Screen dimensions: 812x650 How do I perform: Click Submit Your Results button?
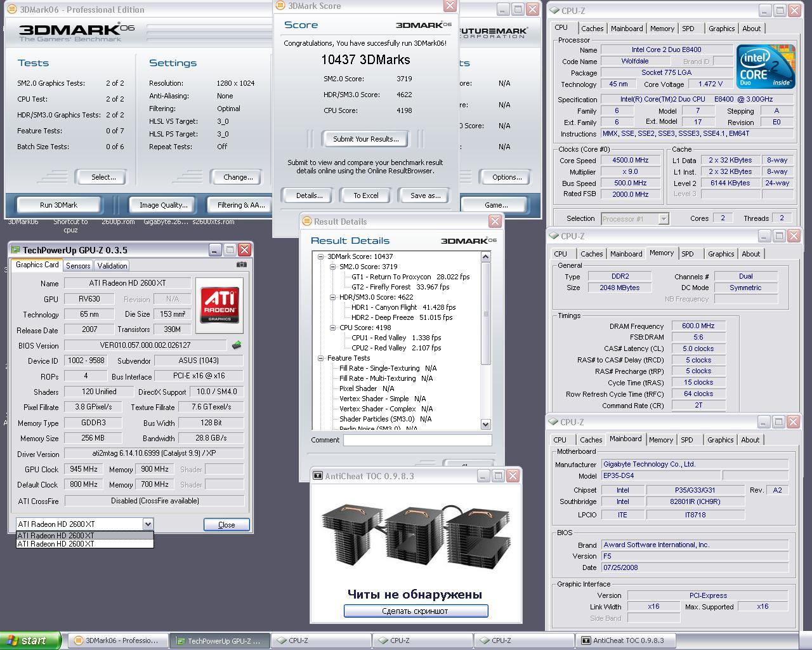point(366,139)
